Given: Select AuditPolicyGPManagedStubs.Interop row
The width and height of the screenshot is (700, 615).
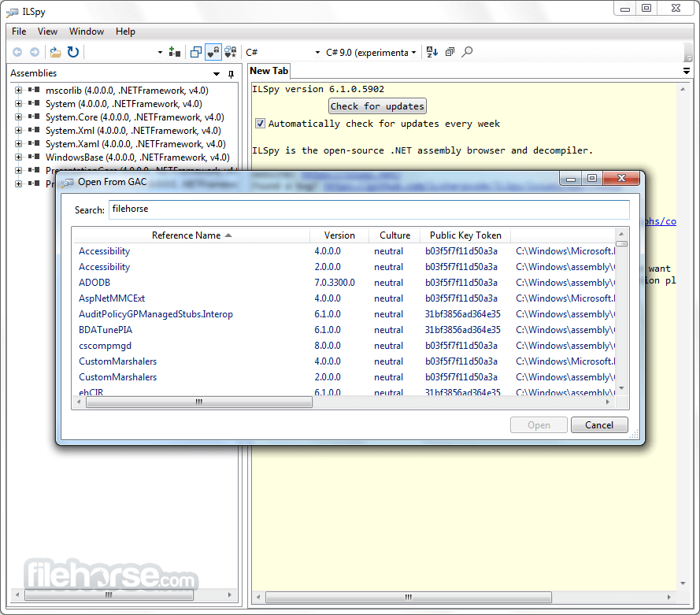Looking at the screenshot, I should tap(344, 314).
